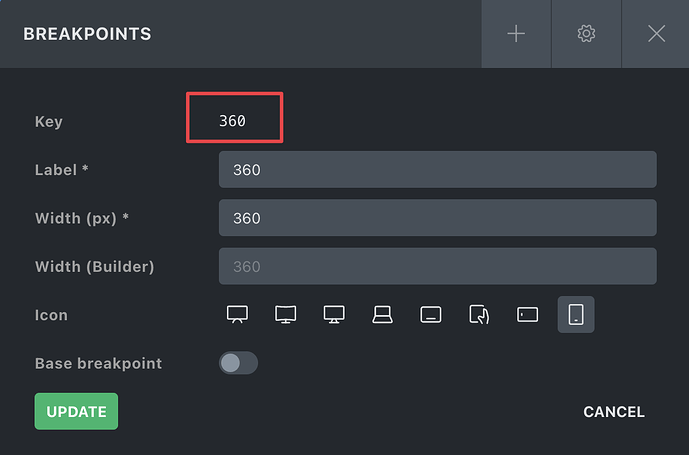Viewport: 689px width, 455px height.
Task: Select the arched-stand desktop icon
Action: click(x=237, y=315)
